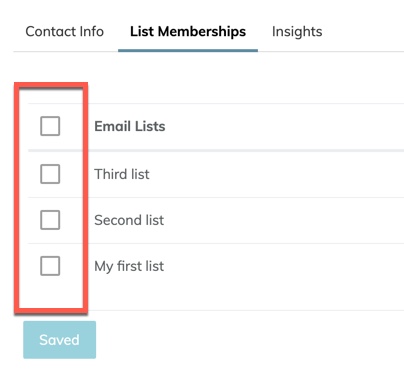Subscribe contact to Second list via checkbox
Image resolution: width=404 pixels, height=374 pixels.
(x=50, y=220)
